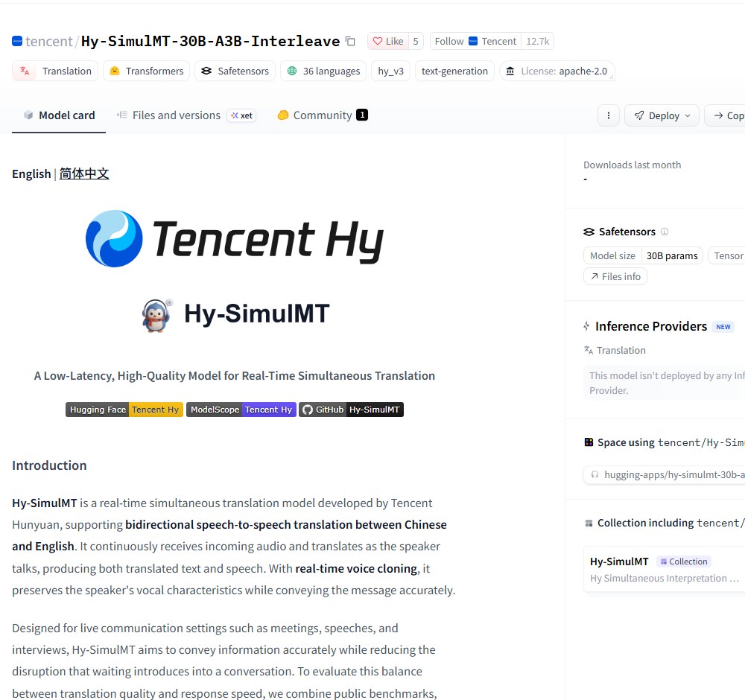Viewport: 745px width, 700px height.
Task: Click the penguin Hy-SimulMT mascot icon
Action: click(x=156, y=315)
